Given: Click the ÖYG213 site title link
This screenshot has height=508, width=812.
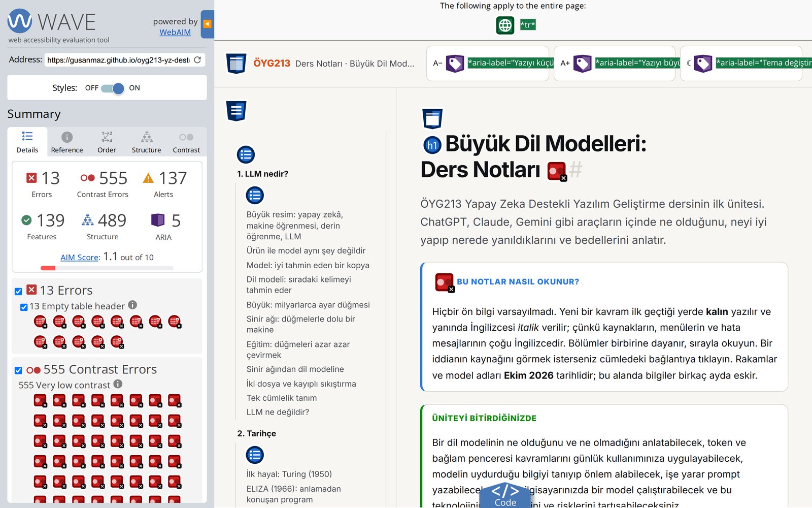Looking at the screenshot, I should coord(272,63).
